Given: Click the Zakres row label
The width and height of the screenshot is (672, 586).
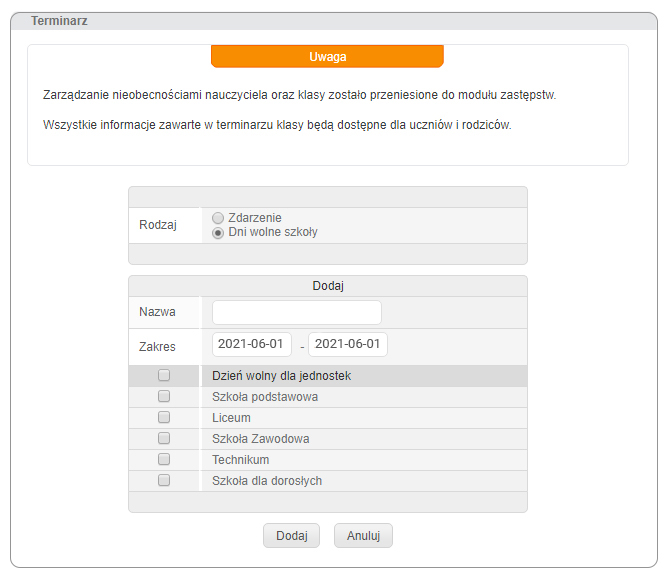Looking at the screenshot, I should click(x=157, y=347).
